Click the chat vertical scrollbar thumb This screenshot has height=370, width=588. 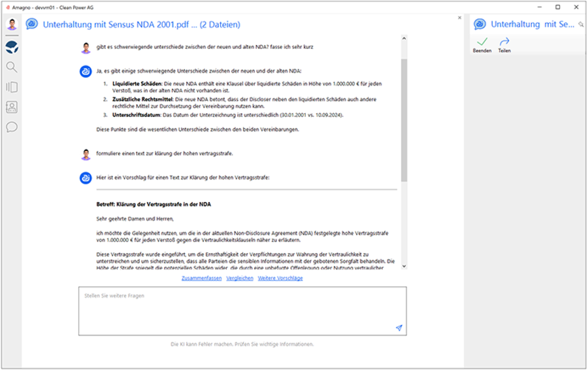[404, 120]
